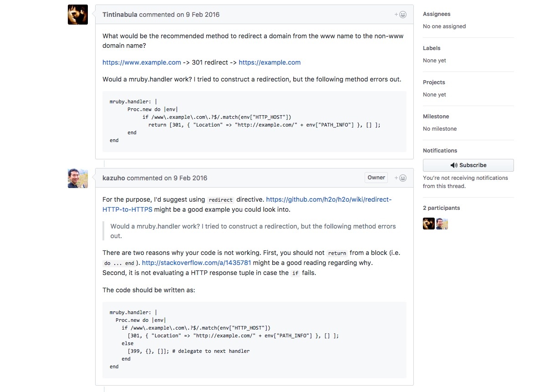Click Tintinabula's small participant avatar
Viewport: 544px width, 392px height.
(429, 224)
